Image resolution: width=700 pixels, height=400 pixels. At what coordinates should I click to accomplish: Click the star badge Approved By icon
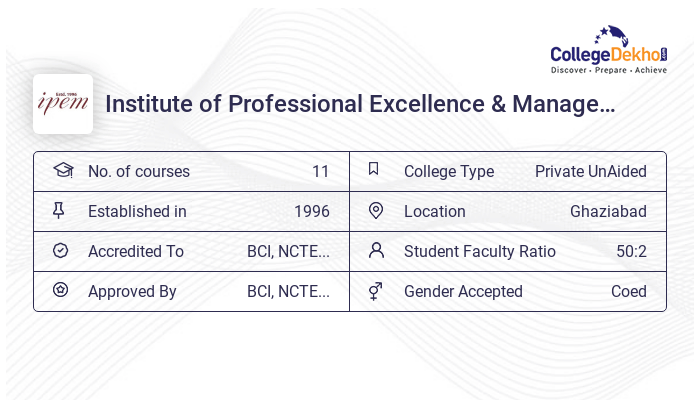click(x=61, y=290)
